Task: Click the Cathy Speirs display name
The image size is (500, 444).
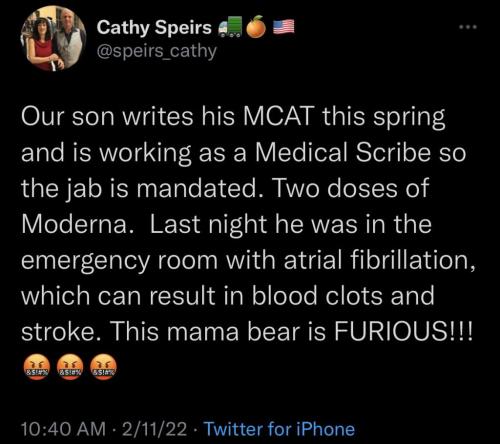Action: point(154,28)
